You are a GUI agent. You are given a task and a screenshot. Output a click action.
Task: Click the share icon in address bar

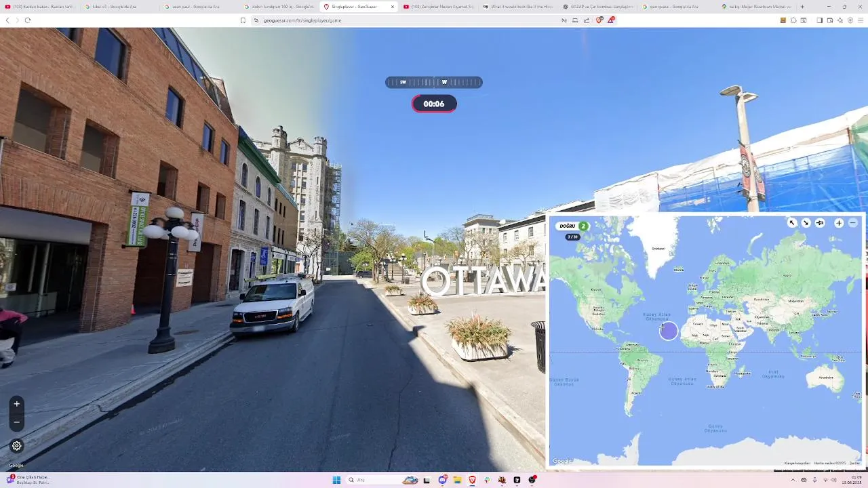pos(587,20)
